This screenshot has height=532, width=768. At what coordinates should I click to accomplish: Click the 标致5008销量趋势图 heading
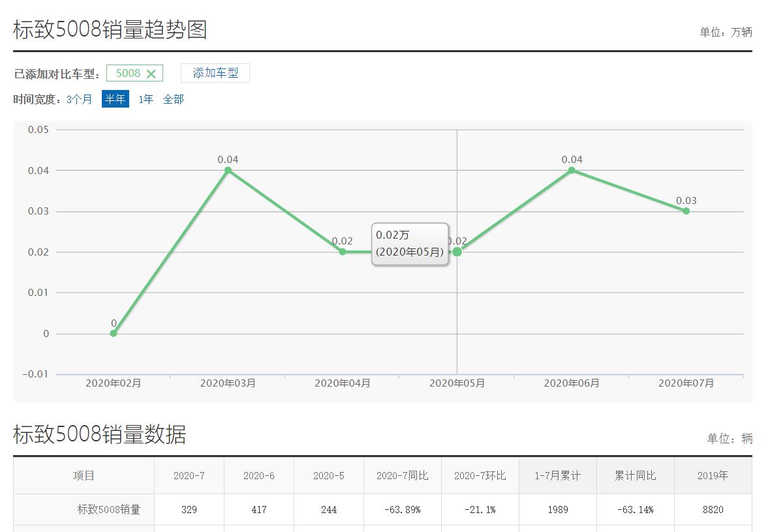pyautogui.click(x=110, y=29)
